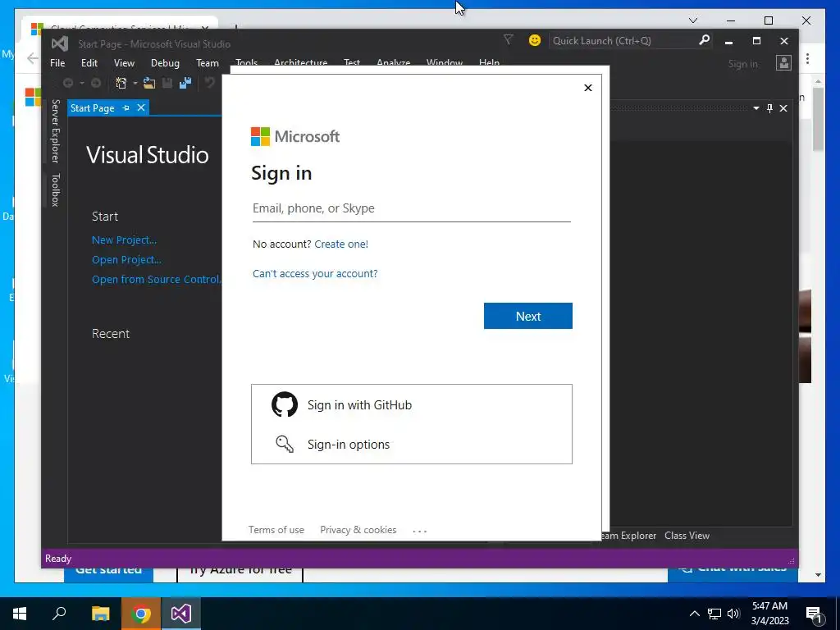Open the Windows Start menu
The height and width of the screenshot is (630, 840).
[x=20, y=614]
